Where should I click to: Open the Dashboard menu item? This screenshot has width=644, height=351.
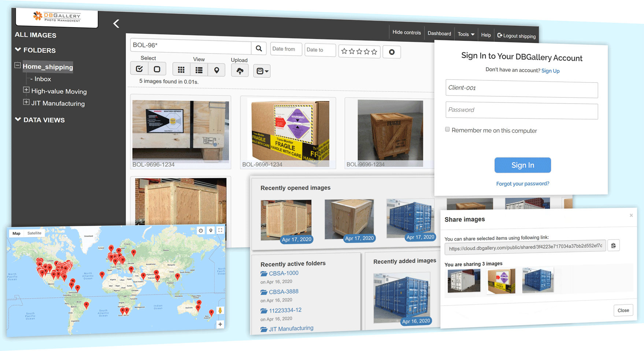click(x=439, y=34)
